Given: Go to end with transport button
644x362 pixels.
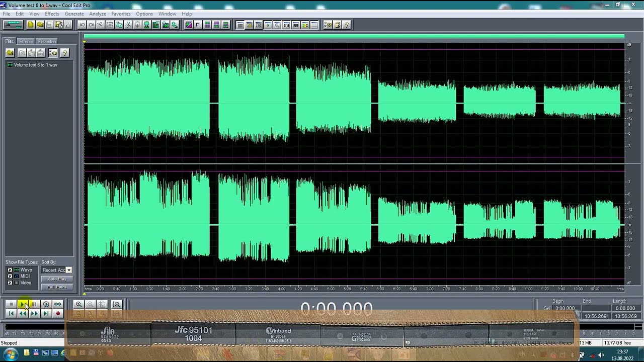Looking at the screenshot, I should pos(46,313).
